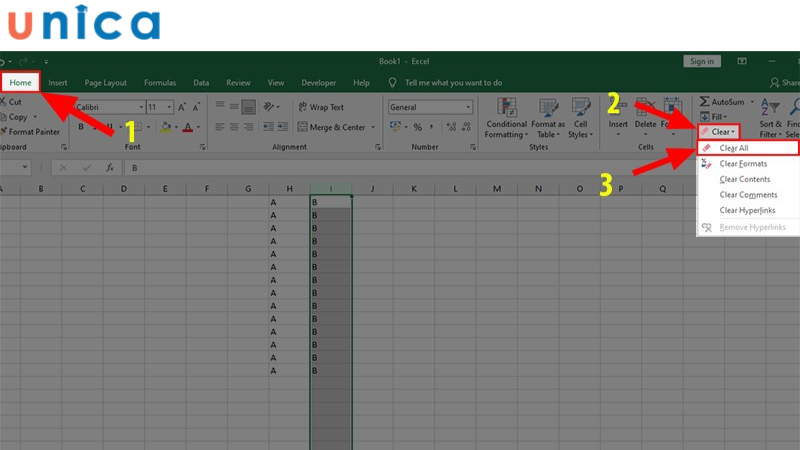Viewport: 800px width, 450px height.
Task: Open the Help tab
Action: (361, 83)
